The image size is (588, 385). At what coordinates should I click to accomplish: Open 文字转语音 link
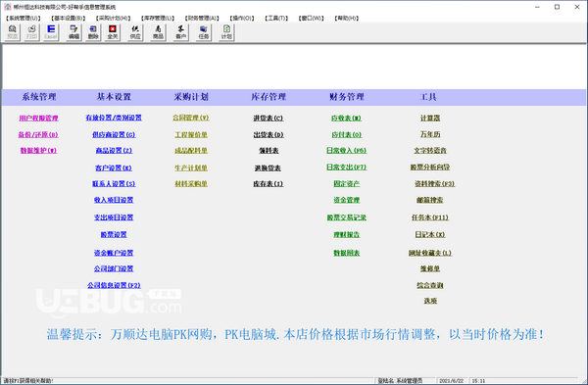pyautogui.click(x=430, y=150)
